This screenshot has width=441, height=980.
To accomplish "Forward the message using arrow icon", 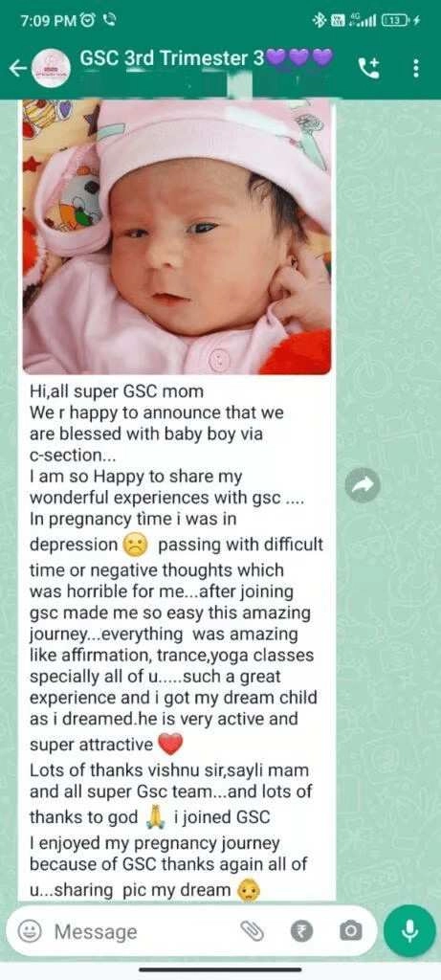I will 363,485.
